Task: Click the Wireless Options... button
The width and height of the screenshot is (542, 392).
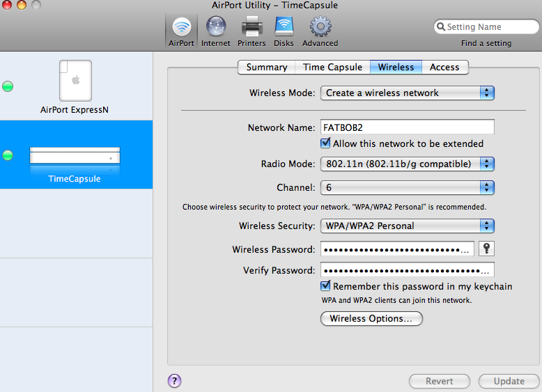Action: (371, 318)
